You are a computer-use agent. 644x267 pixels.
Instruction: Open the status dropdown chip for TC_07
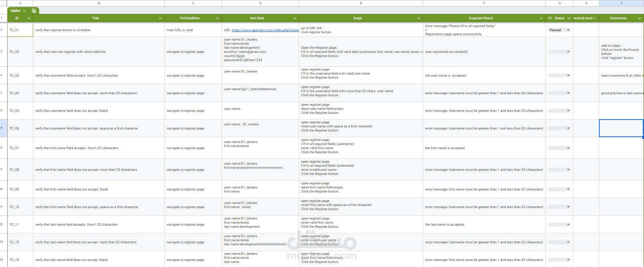[559, 148]
